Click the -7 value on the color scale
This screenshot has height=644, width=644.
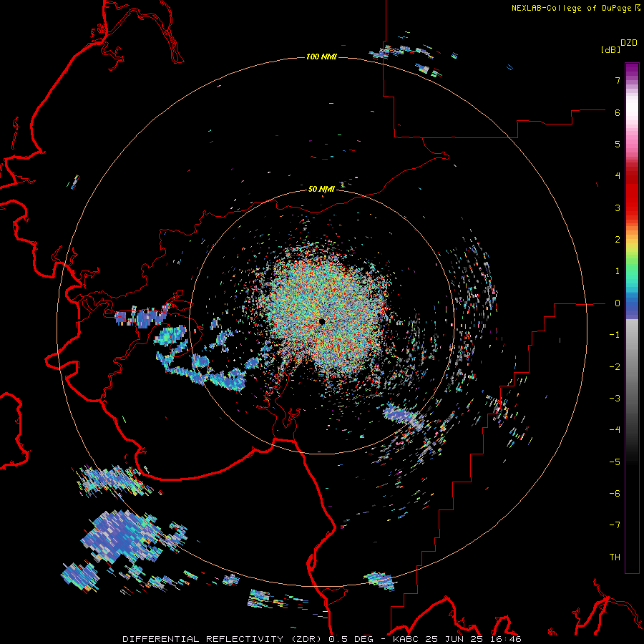pyautogui.click(x=615, y=525)
